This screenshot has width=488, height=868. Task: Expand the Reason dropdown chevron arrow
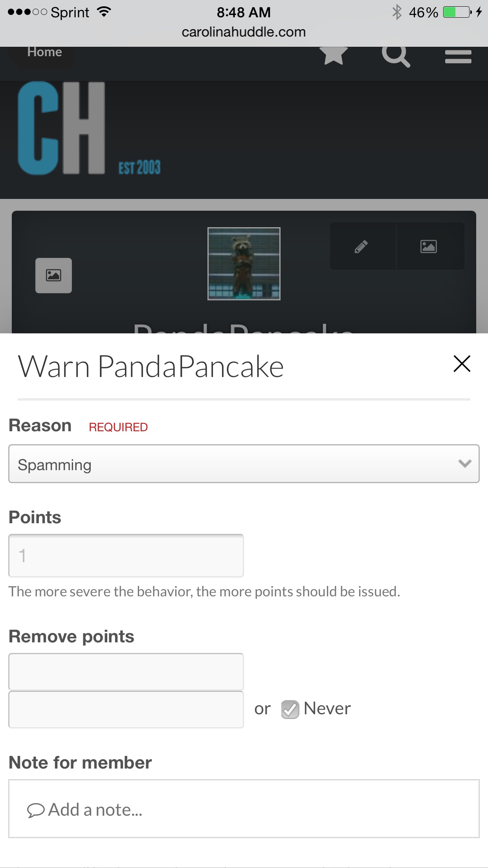pyautogui.click(x=464, y=464)
